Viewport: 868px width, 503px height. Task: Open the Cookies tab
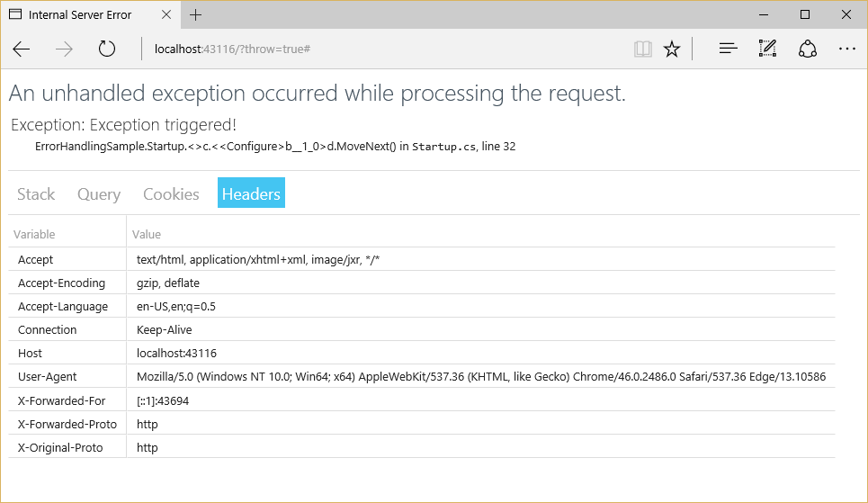click(171, 193)
